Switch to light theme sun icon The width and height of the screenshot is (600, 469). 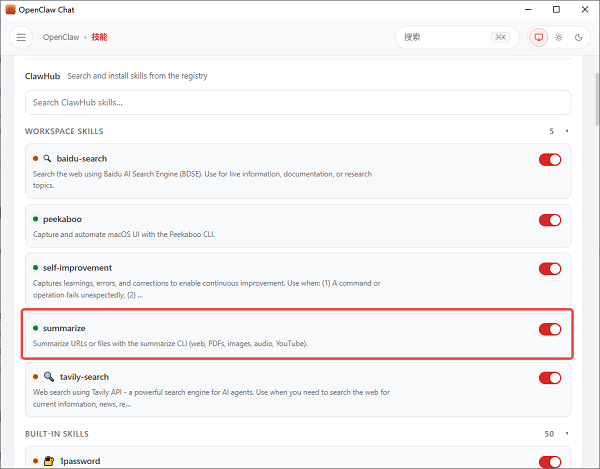pyautogui.click(x=559, y=37)
